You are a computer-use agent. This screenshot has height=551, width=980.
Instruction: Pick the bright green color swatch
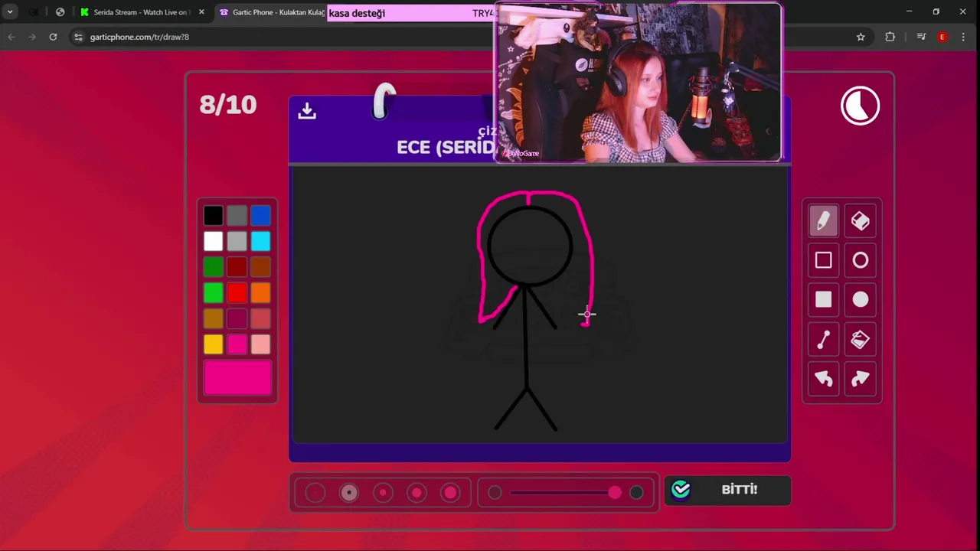click(214, 293)
